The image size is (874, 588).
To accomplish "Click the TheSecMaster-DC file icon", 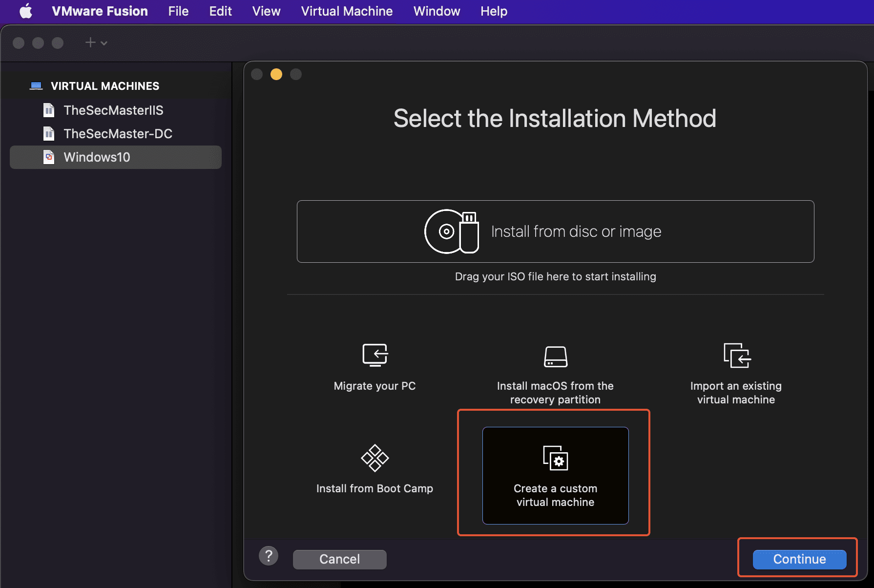I will tap(49, 134).
